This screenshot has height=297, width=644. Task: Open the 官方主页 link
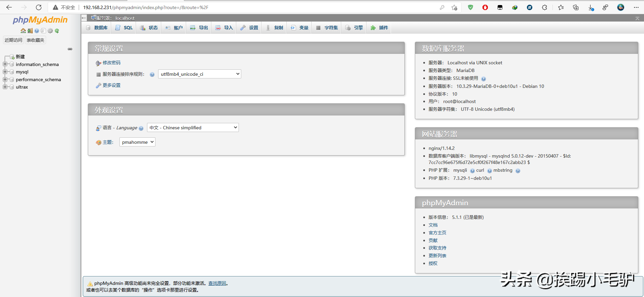(x=437, y=233)
